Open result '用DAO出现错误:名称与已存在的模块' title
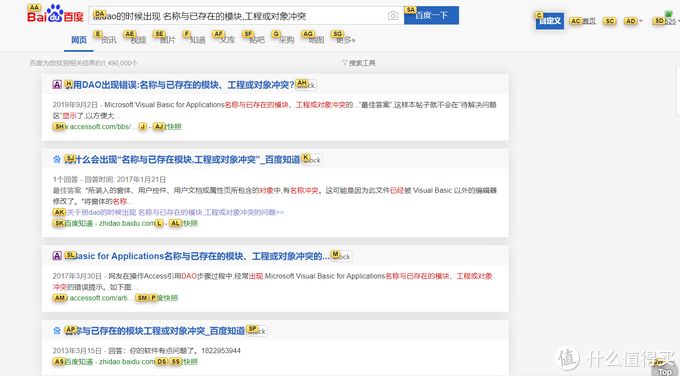 (180, 85)
